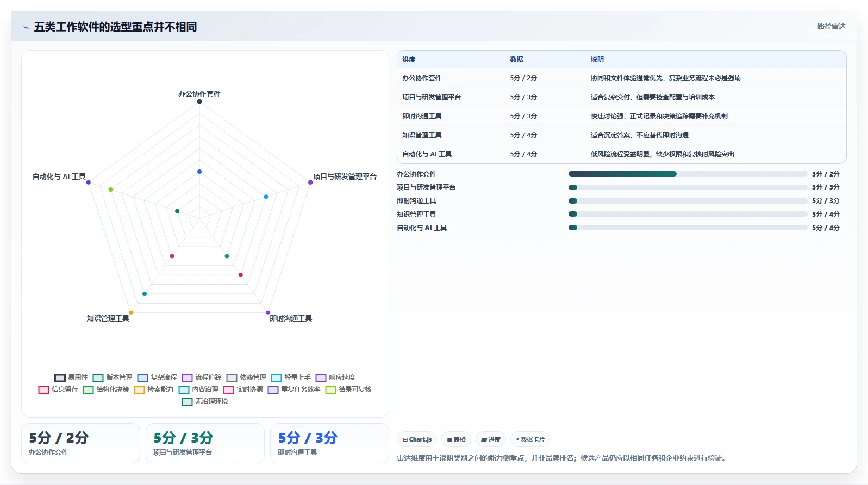Hide the 轻量上手 dataset in legend
The height and width of the screenshot is (485, 868).
click(x=291, y=377)
